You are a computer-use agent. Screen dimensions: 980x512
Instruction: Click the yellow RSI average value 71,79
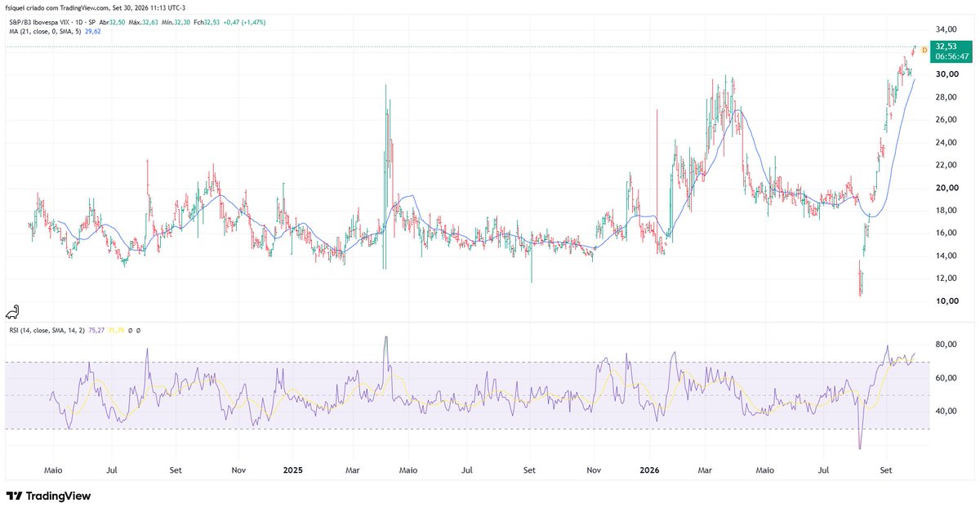(x=118, y=329)
